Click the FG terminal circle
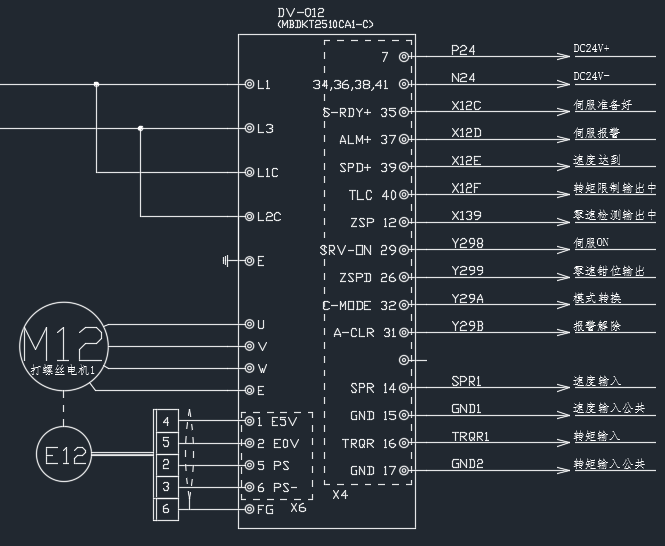The width and height of the screenshot is (665, 546). [x=248, y=509]
